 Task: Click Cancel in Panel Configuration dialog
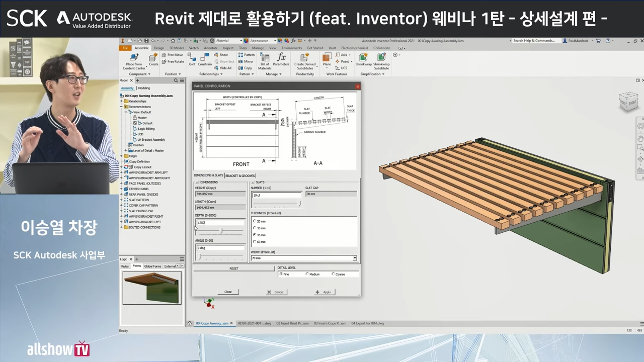276,292
